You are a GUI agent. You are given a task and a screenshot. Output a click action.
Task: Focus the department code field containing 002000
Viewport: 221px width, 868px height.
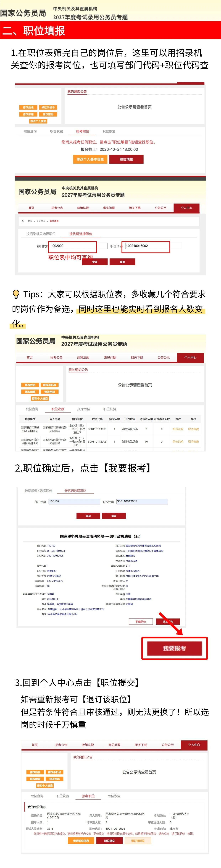click(80, 246)
